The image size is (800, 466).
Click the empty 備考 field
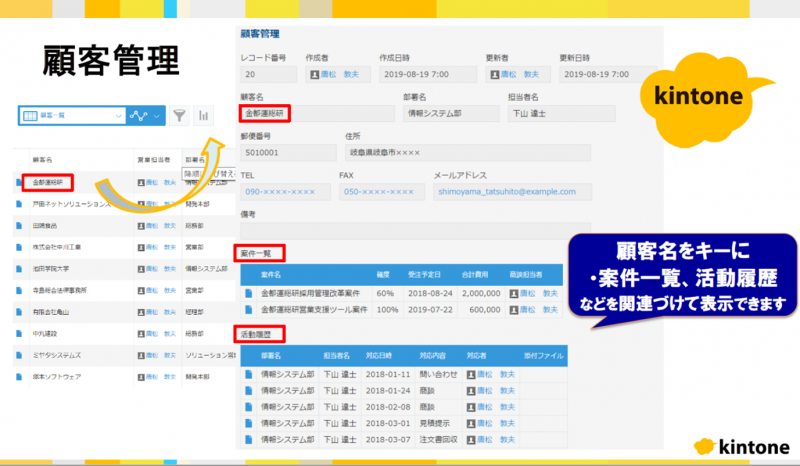tap(415, 231)
